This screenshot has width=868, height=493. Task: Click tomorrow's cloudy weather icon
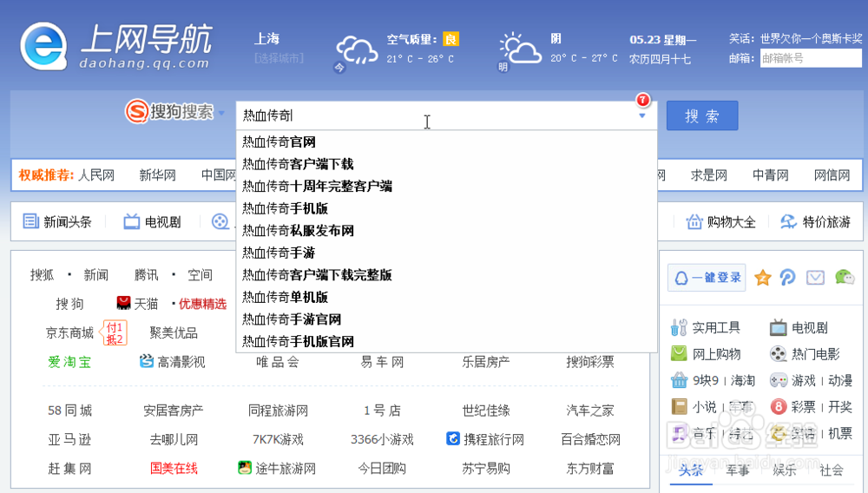[x=520, y=49]
